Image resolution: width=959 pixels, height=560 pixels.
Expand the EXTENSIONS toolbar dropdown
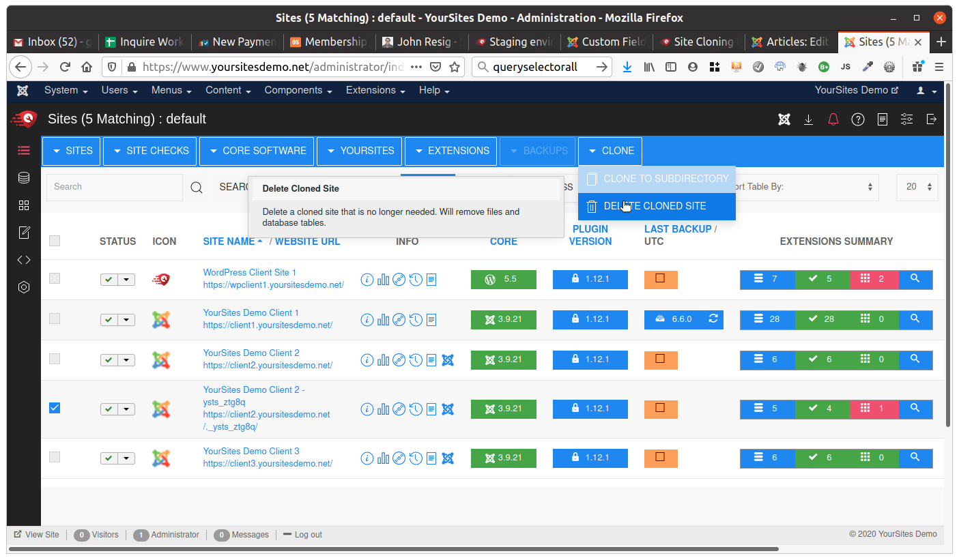[x=451, y=151]
